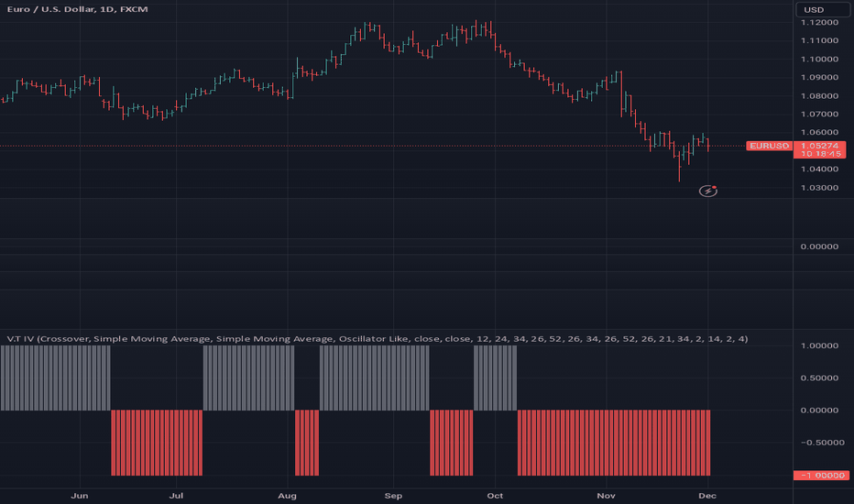Viewport: 854px width, 504px height.
Task: Select the Jun label on time axis
Action: (80, 496)
